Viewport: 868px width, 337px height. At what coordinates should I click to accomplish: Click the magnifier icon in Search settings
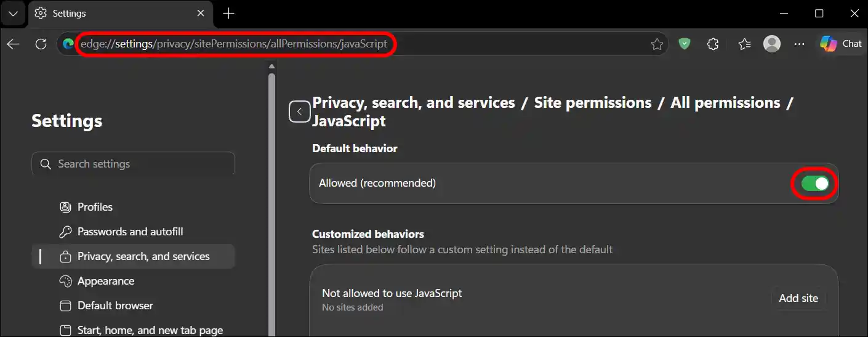45,164
